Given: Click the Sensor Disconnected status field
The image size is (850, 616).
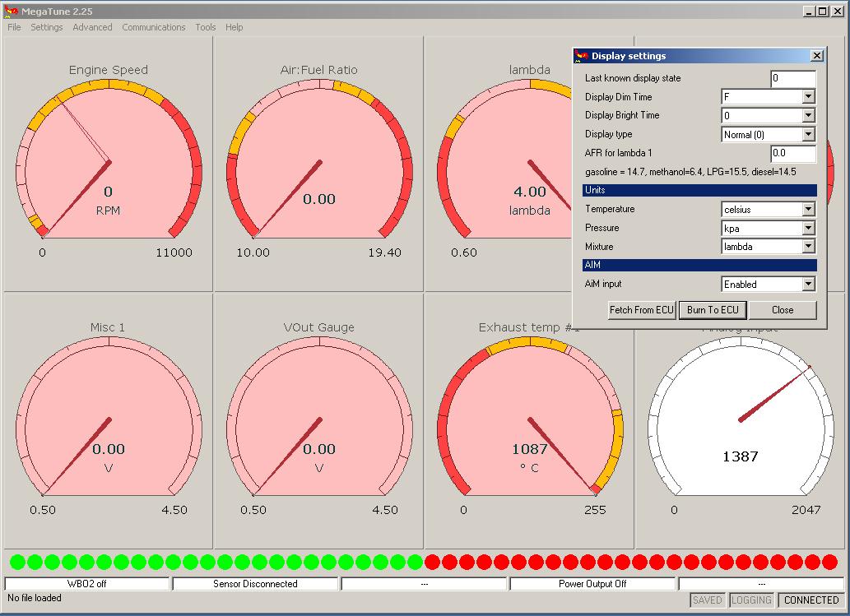Looking at the screenshot, I should pos(255,583).
